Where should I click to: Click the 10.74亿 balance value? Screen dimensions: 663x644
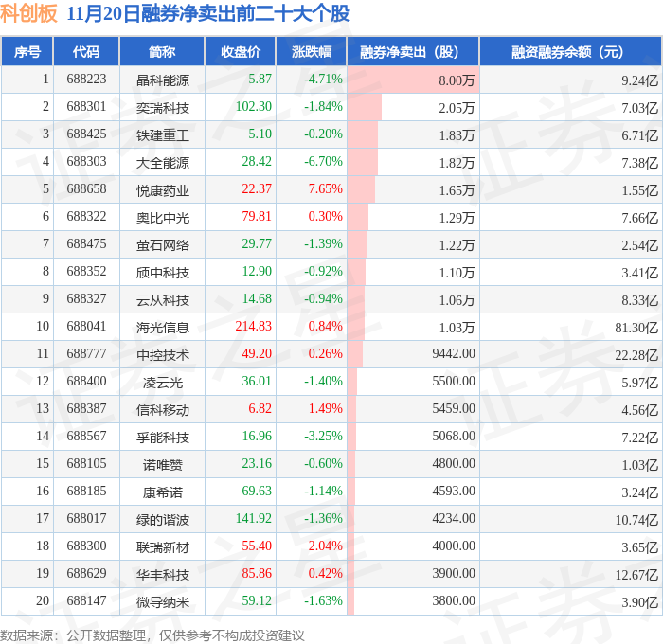[636, 520]
